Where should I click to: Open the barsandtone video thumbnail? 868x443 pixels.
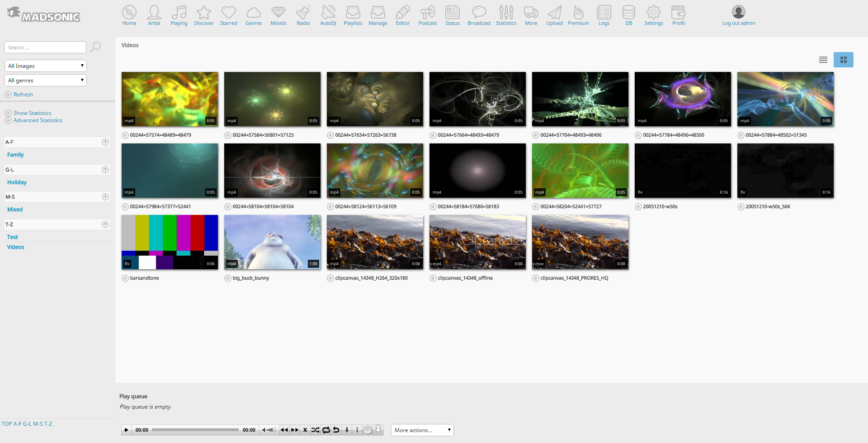point(170,242)
